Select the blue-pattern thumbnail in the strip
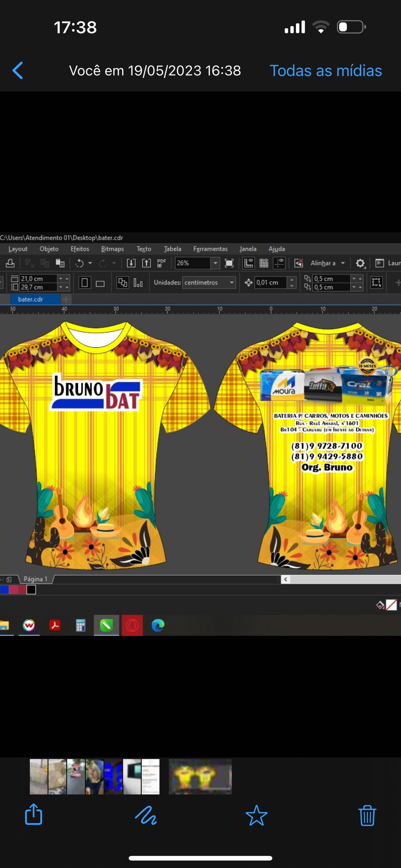This screenshot has height=868, width=401. click(113, 776)
